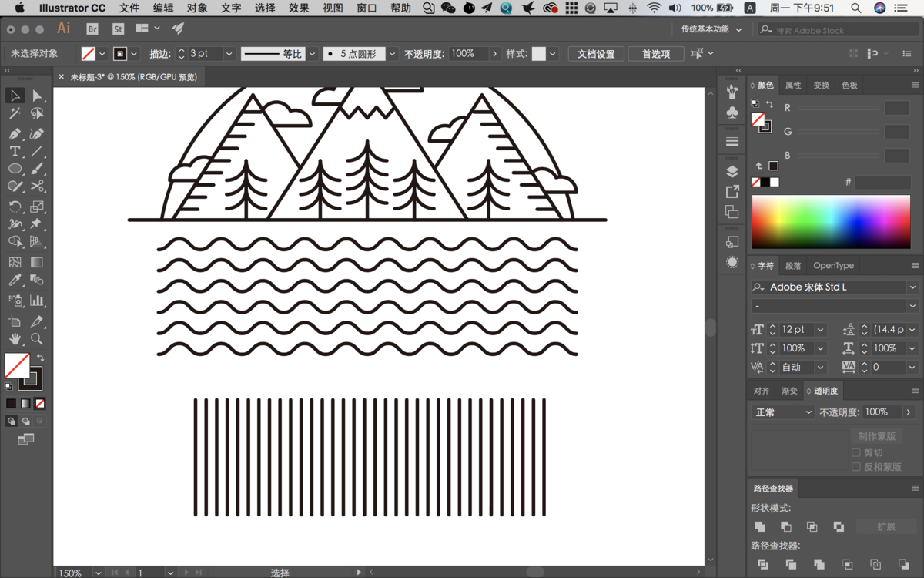Select the Lasso tool
This screenshot has height=578, width=924.
coord(36,114)
